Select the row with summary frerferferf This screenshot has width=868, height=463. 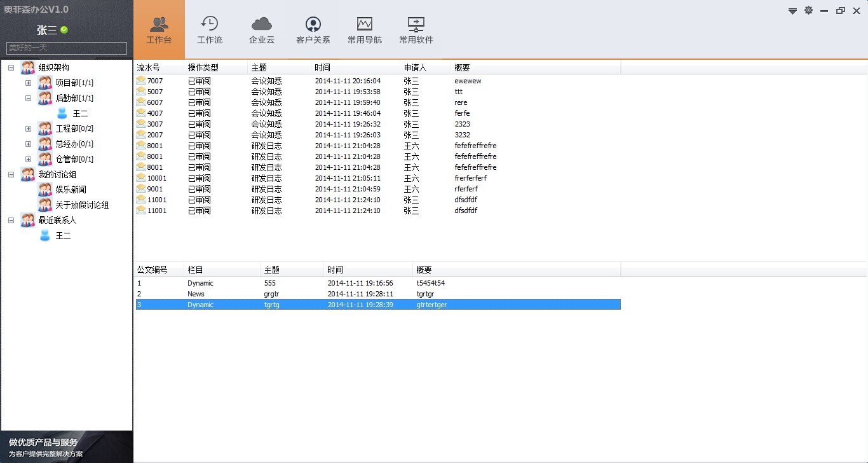coord(377,178)
